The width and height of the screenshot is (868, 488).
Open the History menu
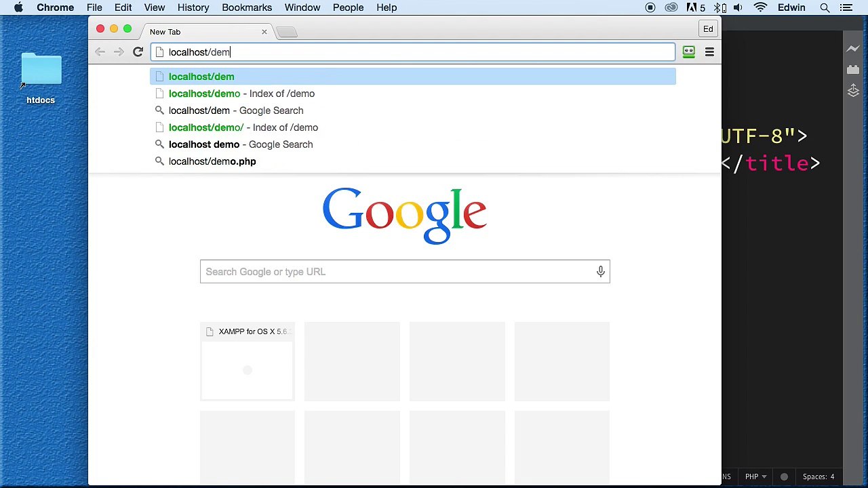193,7
